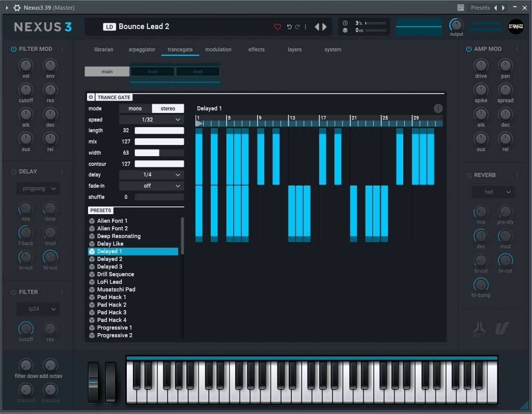Open the Amp Mod options dots
This screenshot has width=532, height=414.
(x=517, y=49)
